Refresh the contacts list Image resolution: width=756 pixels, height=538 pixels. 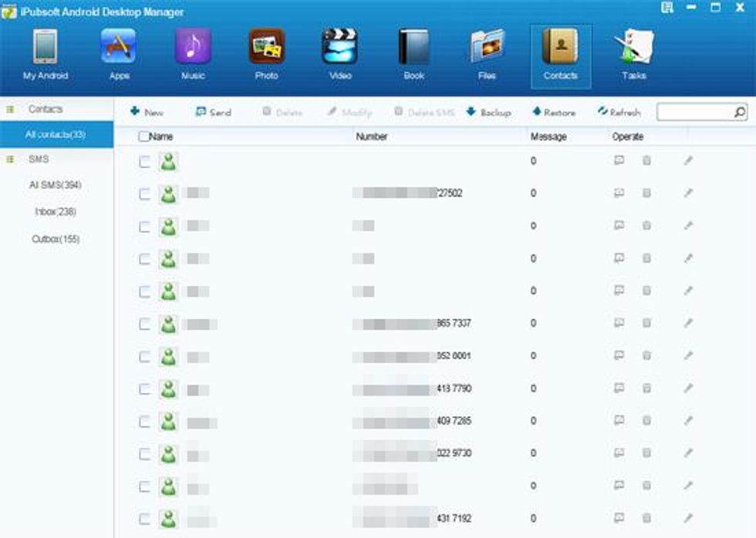[x=619, y=113]
